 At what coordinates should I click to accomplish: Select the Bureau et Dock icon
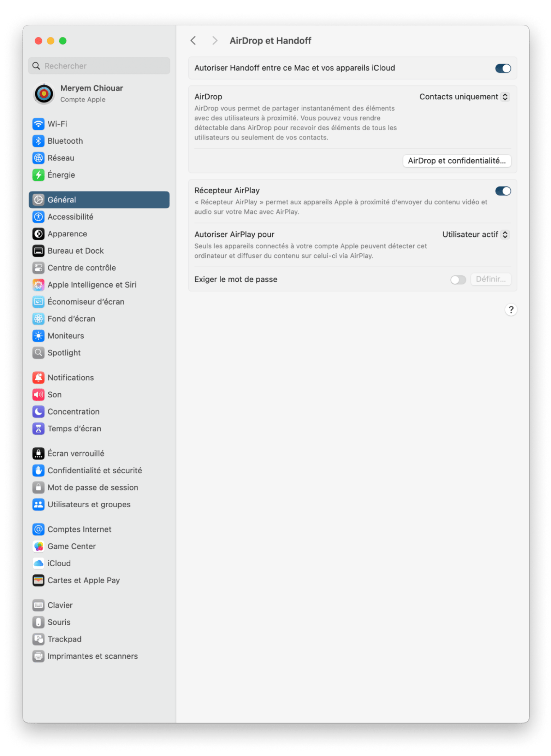[38, 250]
